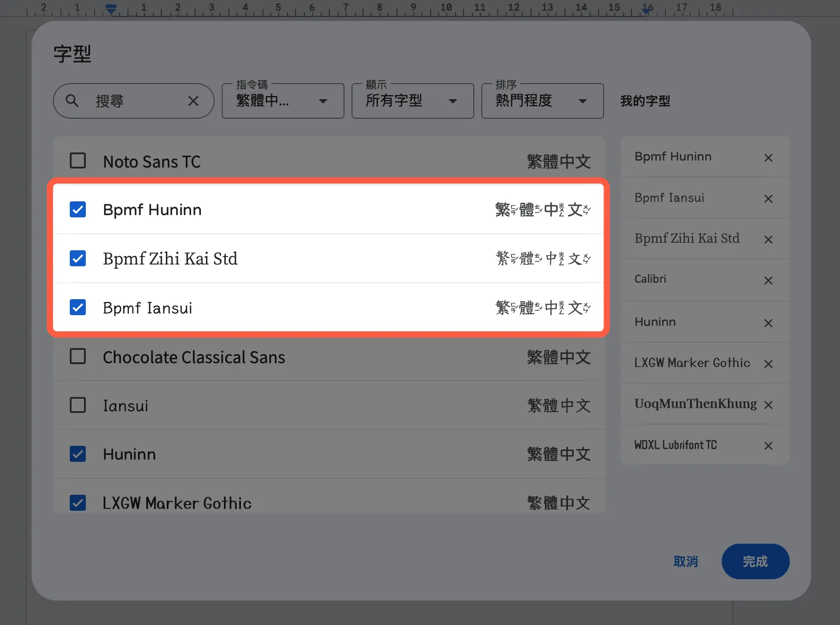The width and height of the screenshot is (840, 625).
Task: Click the 完成 done button
Action: (x=756, y=561)
